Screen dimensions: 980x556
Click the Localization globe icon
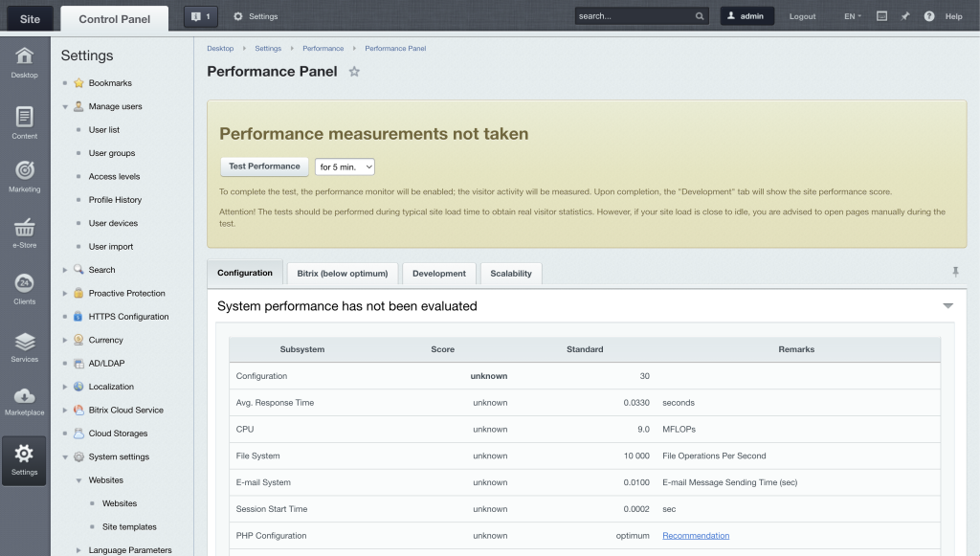pos(78,387)
